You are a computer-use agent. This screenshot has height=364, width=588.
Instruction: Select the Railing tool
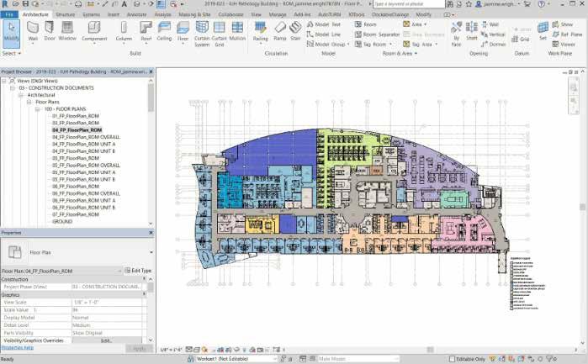point(260,32)
